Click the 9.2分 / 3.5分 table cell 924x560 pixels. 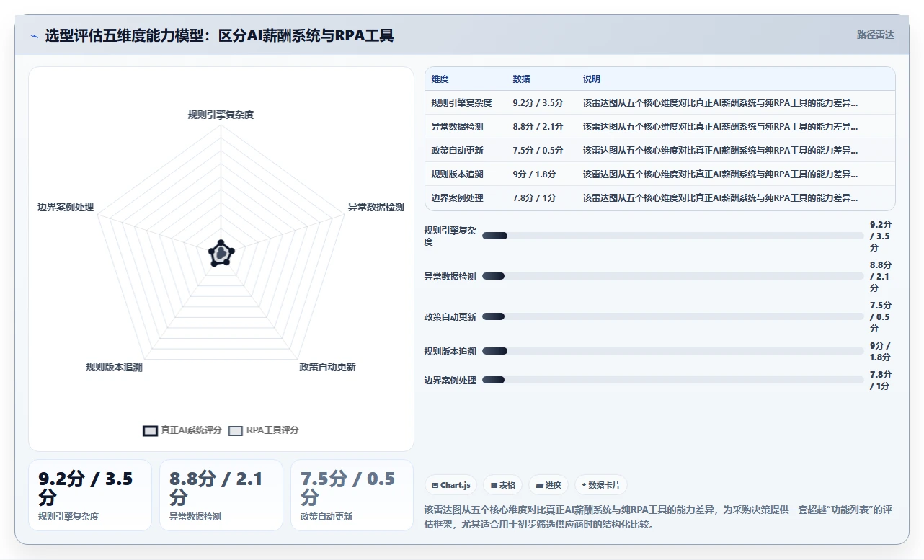pyautogui.click(x=538, y=103)
